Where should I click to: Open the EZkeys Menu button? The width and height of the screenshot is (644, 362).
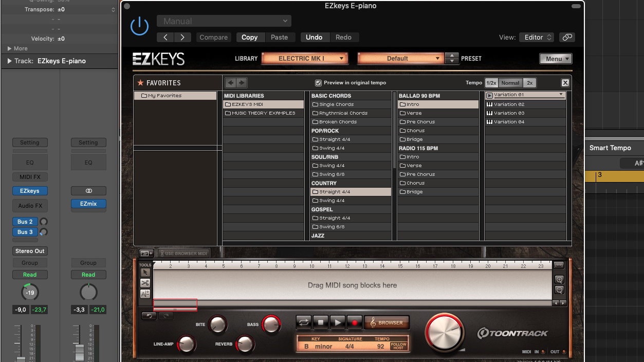(x=556, y=59)
